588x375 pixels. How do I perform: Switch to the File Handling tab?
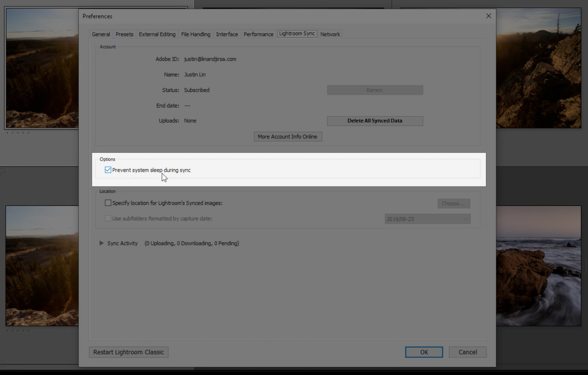point(195,34)
